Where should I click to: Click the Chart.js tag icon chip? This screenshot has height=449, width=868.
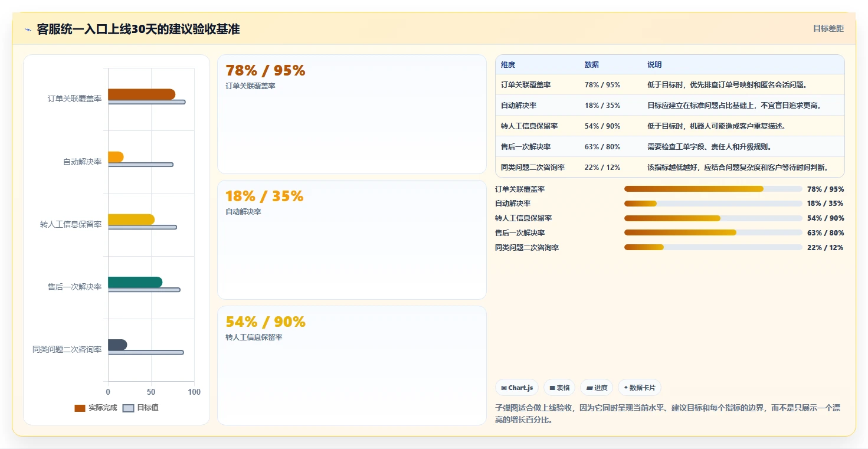tap(517, 388)
